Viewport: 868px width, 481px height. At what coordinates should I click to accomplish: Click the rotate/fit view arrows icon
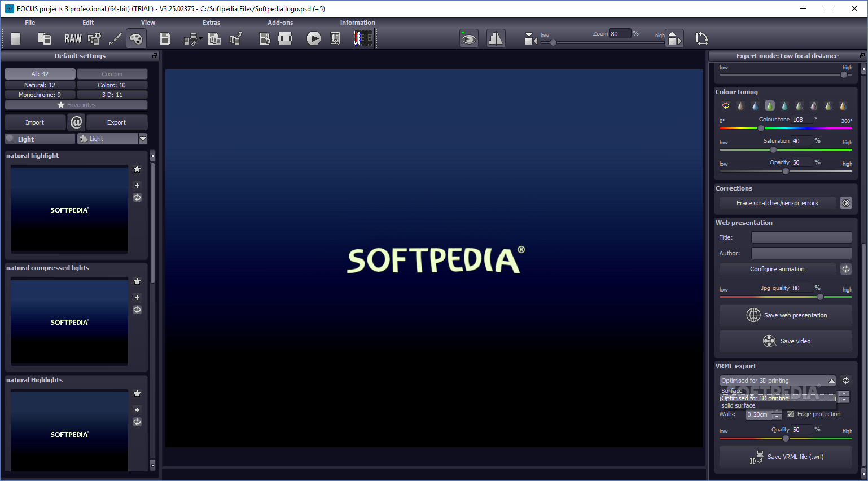click(x=702, y=38)
